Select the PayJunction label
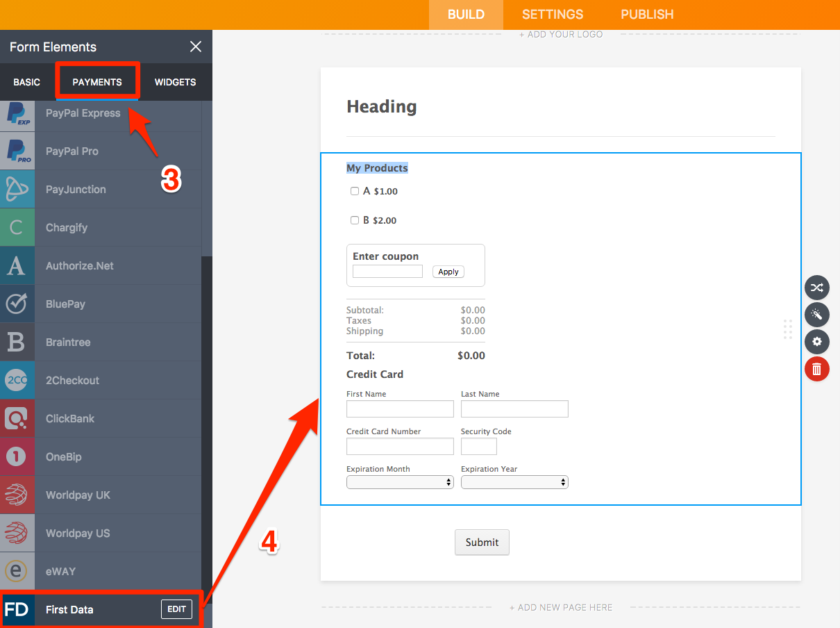Screen dimensions: 840x628 tap(76, 189)
